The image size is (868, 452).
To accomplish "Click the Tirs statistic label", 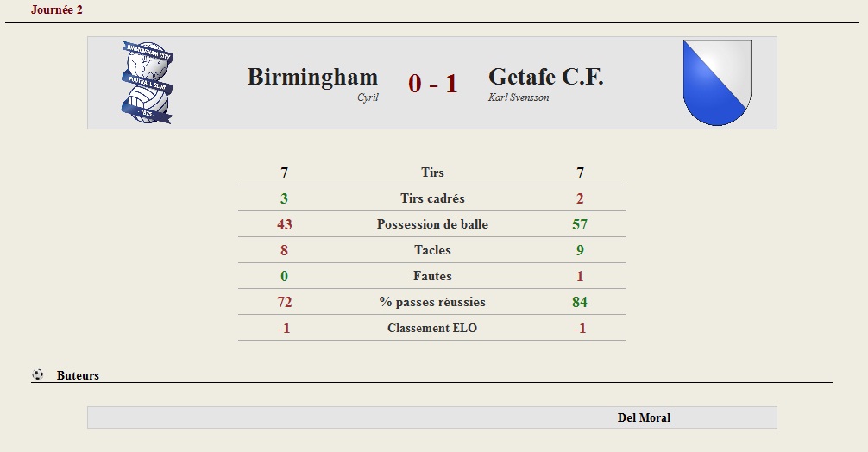I will [432, 173].
